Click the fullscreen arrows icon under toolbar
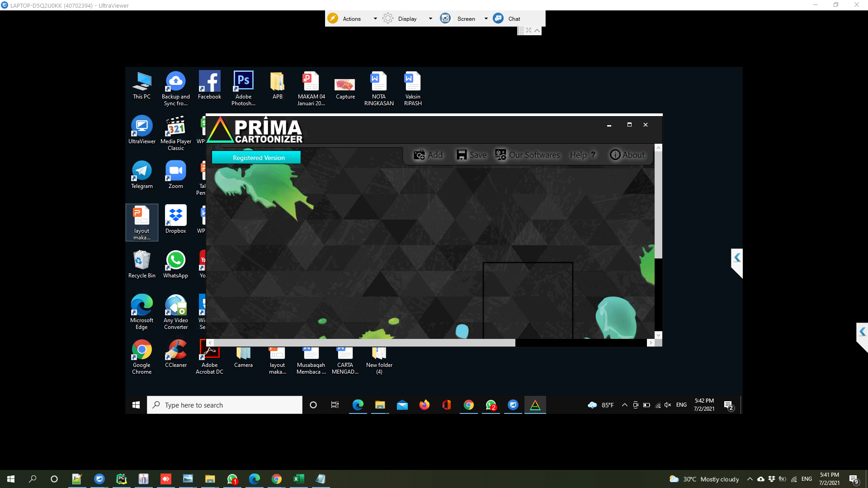Screen dimensions: 868x488 point(529,30)
